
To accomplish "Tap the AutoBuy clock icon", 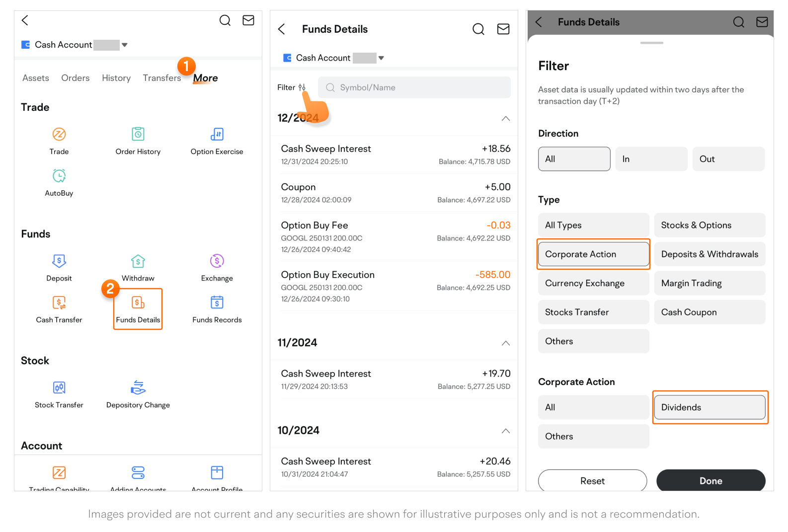I will pyautogui.click(x=59, y=176).
